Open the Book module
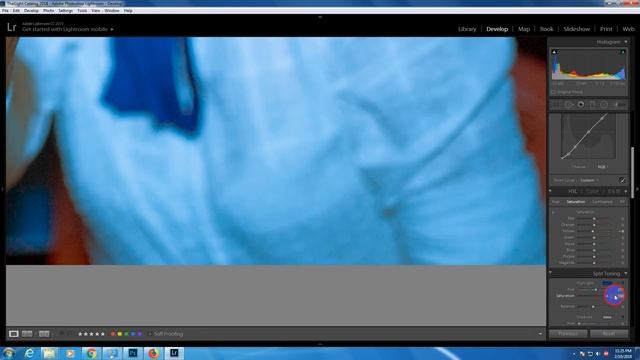640x360 pixels. coord(547,29)
